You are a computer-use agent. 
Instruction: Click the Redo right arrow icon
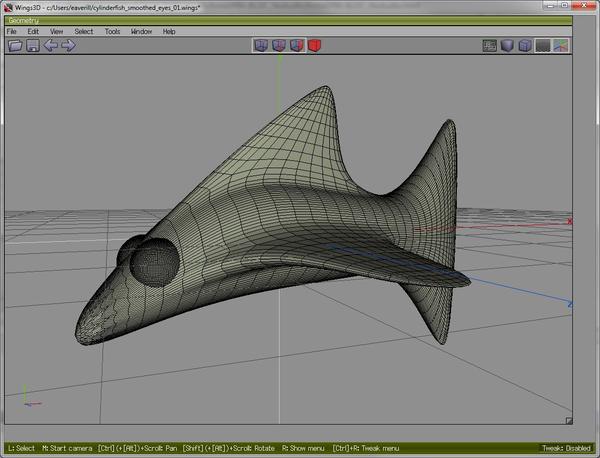pyautogui.click(x=68, y=45)
